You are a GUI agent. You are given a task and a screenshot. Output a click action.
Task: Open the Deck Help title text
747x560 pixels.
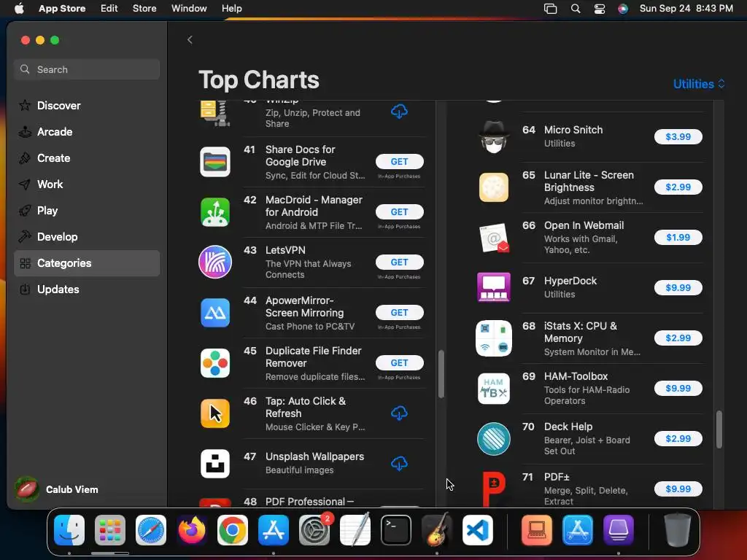(x=568, y=427)
